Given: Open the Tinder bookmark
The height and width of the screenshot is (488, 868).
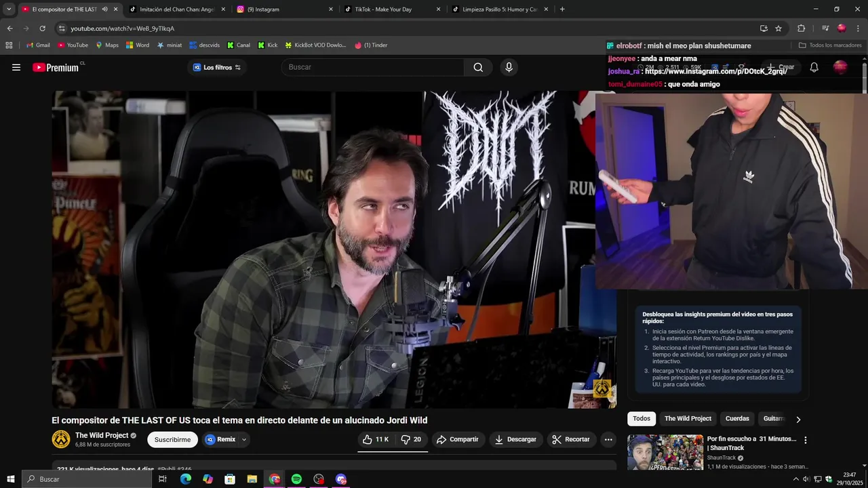Looking at the screenshot, I should 371,45.
